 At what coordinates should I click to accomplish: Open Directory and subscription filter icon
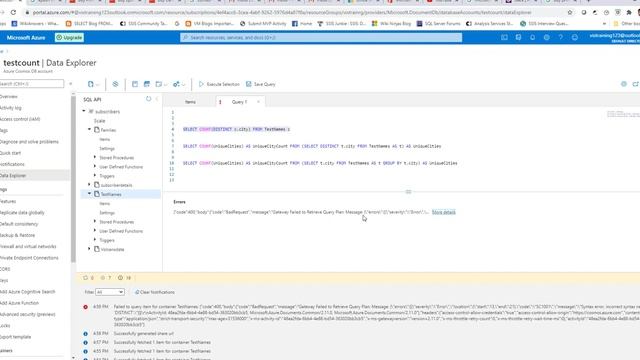pyautogui.click(x=518, y=38)
